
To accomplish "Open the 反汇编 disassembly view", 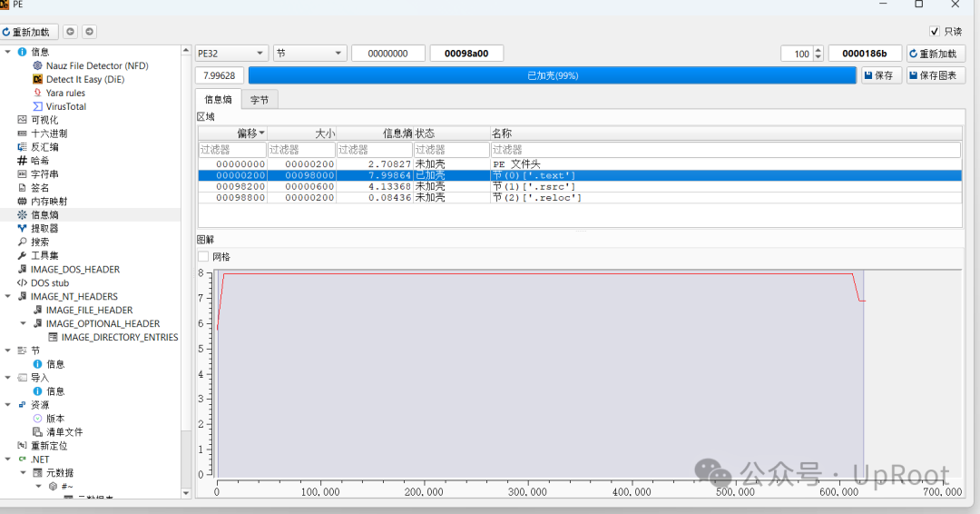I will [x=37, y=147].
